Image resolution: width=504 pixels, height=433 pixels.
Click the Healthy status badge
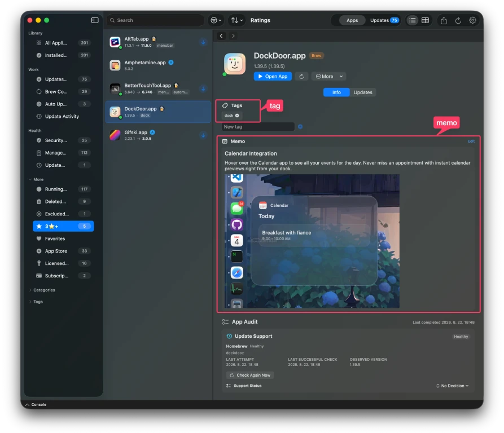tap(461, 337)
